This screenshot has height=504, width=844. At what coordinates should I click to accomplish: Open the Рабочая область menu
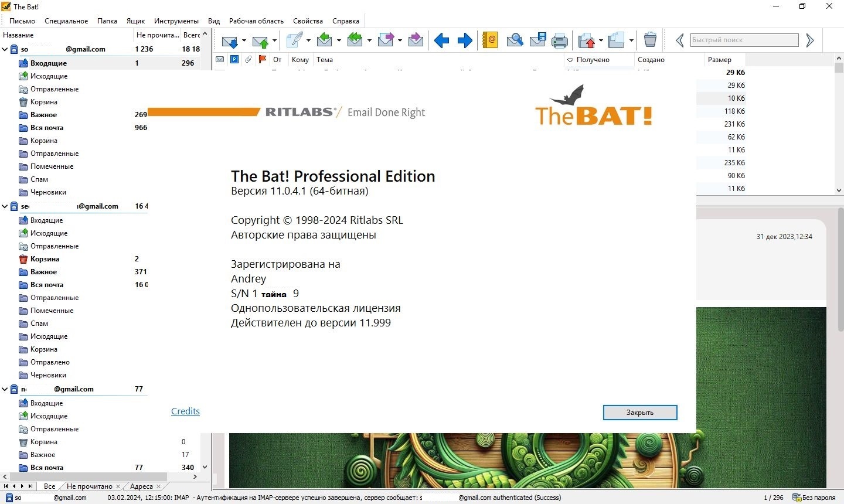pos(256,21)
